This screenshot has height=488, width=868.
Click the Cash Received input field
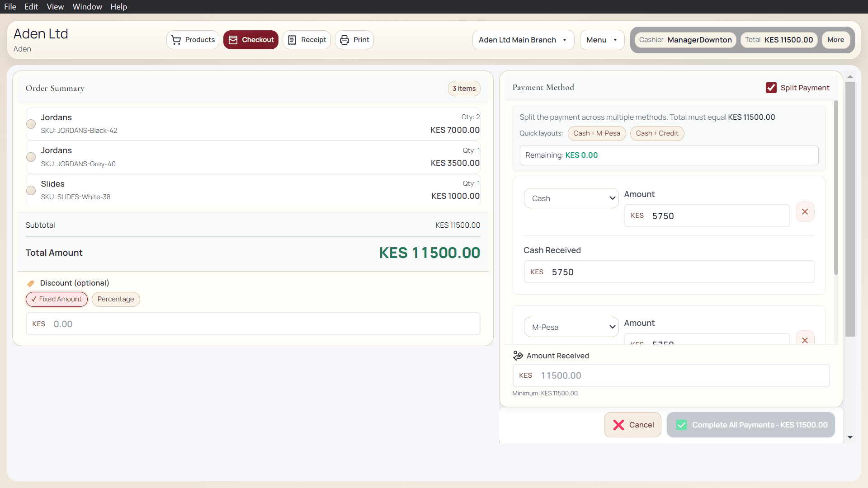point(669,272)
